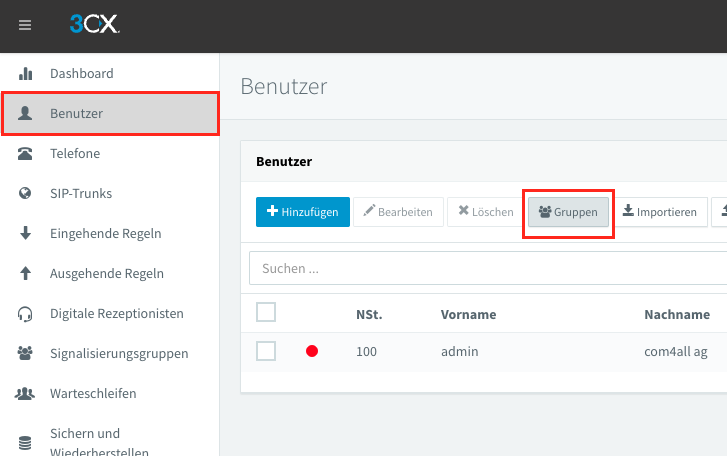This screenshot has width=727, height=456.
Task: Click the Importieren button
Action: pyautogui.click(x=659, y=212)
